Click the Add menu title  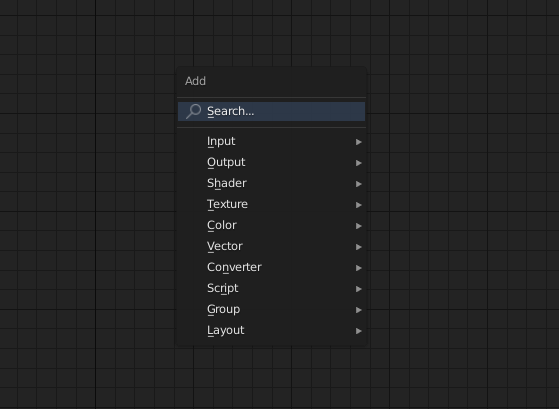(195, 81)
